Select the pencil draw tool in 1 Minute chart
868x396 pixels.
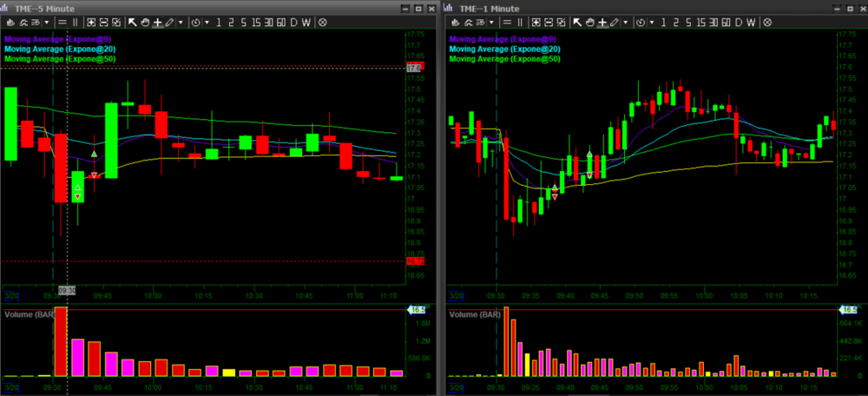(x=614, y=22)
